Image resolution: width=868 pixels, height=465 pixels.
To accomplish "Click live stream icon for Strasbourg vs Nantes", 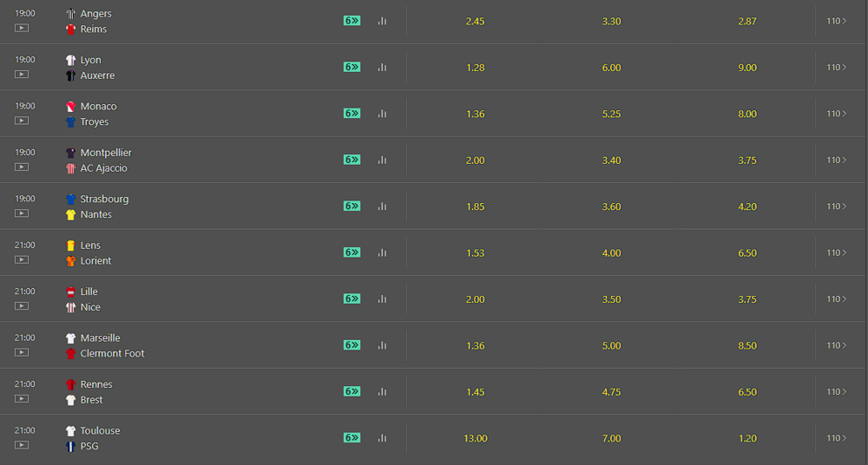I will click(x=22, y=213).
